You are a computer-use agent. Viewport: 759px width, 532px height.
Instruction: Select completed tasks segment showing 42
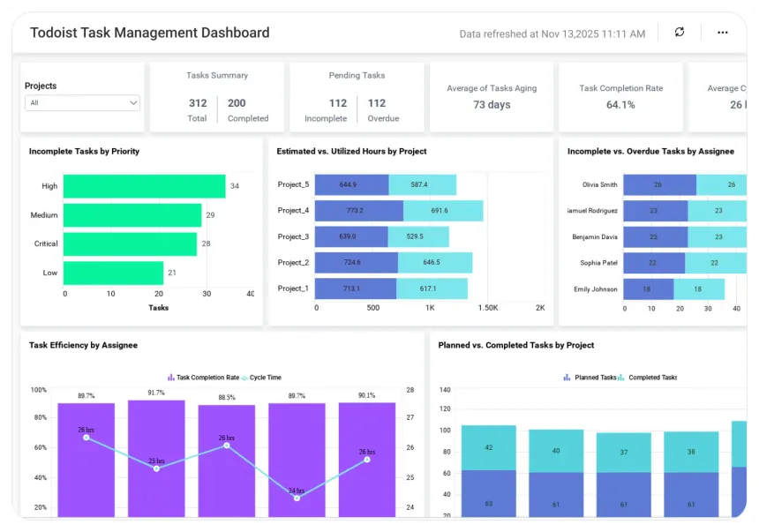(x=488, y=448)
